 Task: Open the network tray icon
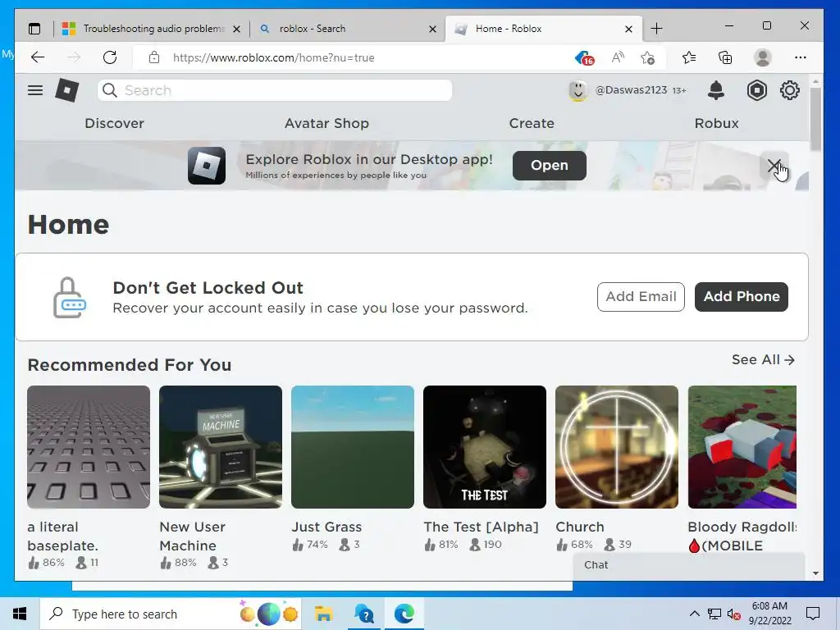[714, 614]
